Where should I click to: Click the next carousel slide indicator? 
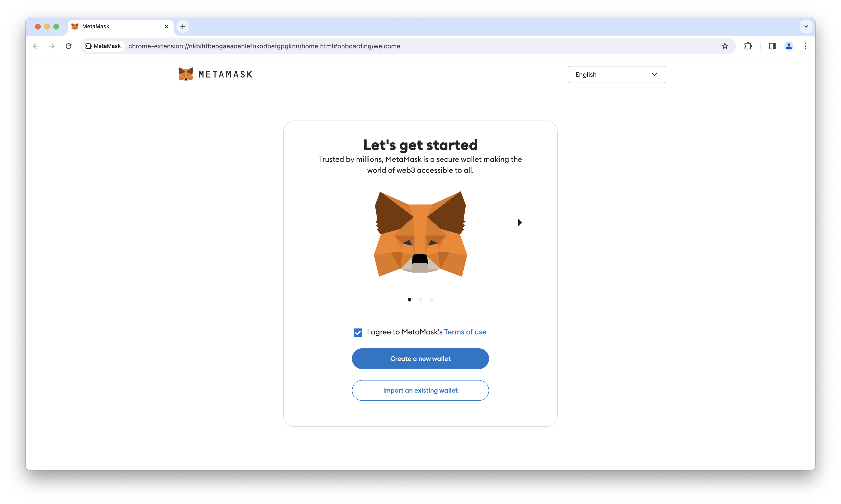point(420,299)
